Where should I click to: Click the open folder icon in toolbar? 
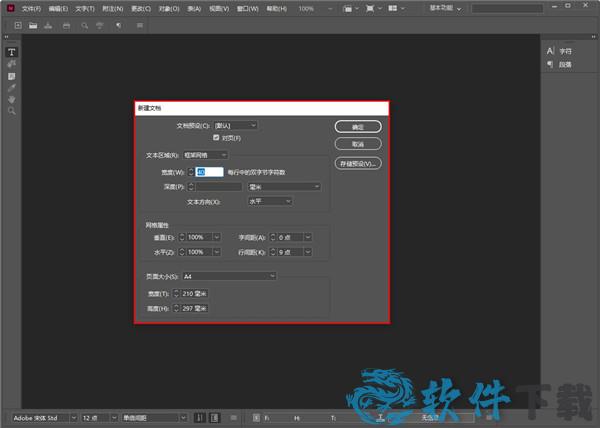pos(33,23)
